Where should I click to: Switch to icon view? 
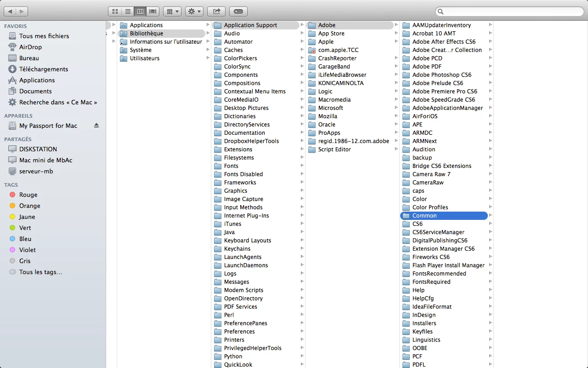pos(115,11)
